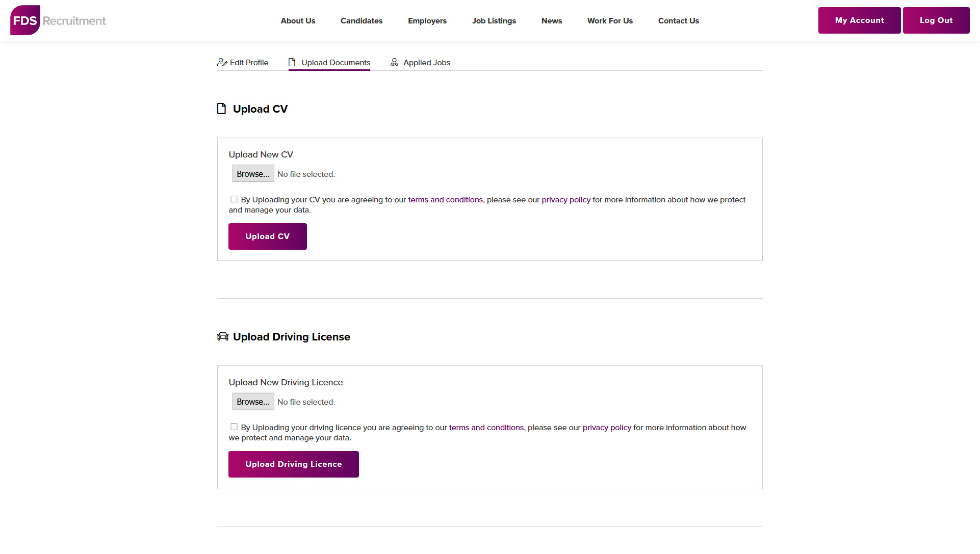Tick the driving licence terms agreement checkbox
Viewport: 980px width, 554px height.
coord(234,427)
